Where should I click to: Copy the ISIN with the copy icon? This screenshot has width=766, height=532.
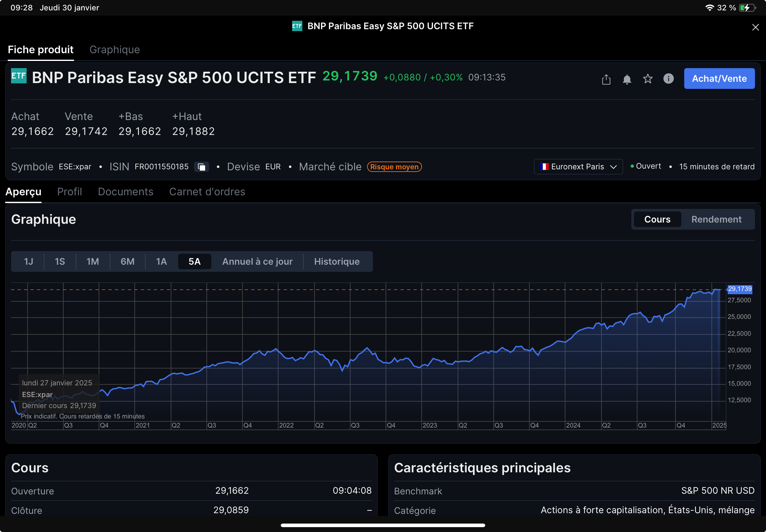pyautogui.click(x=202, y=167)
